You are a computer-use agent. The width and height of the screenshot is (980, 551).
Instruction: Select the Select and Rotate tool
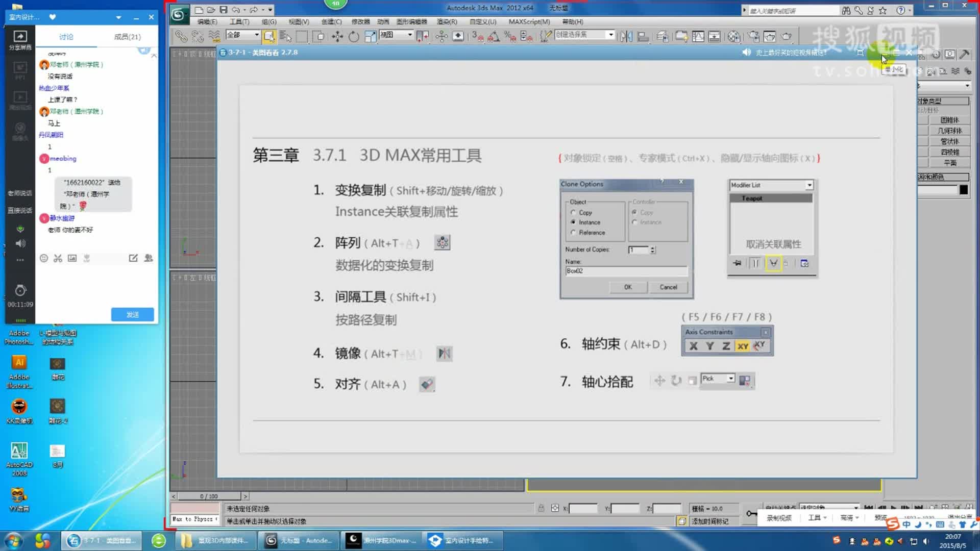point(354,36)
